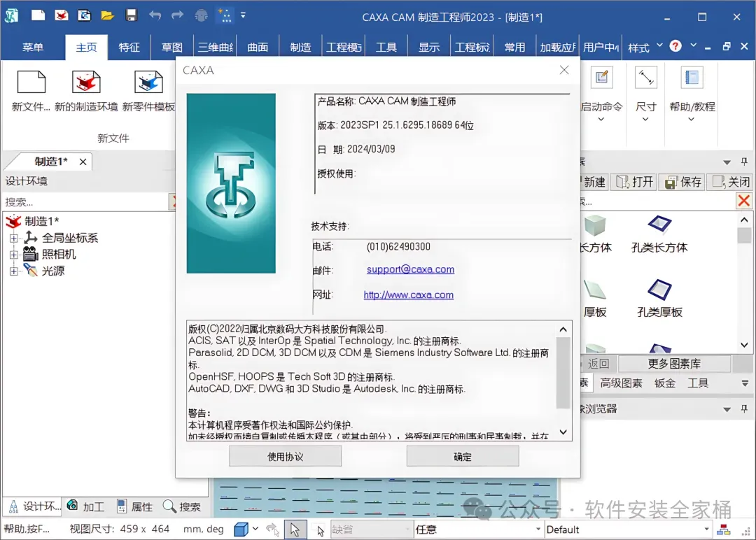Expand the 尺寸 dropdown arrow

coord(645,119)
